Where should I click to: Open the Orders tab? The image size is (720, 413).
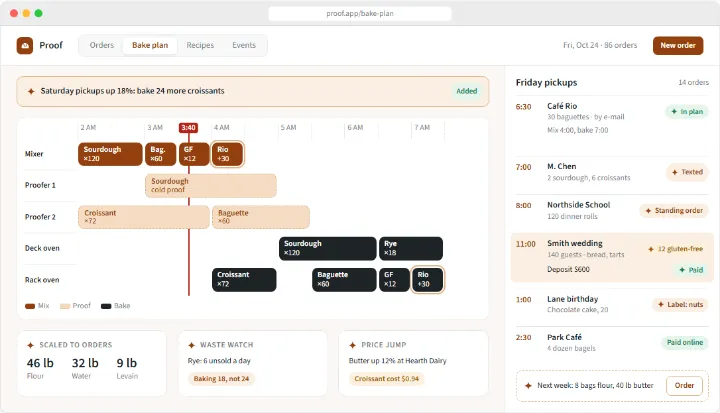101,45
